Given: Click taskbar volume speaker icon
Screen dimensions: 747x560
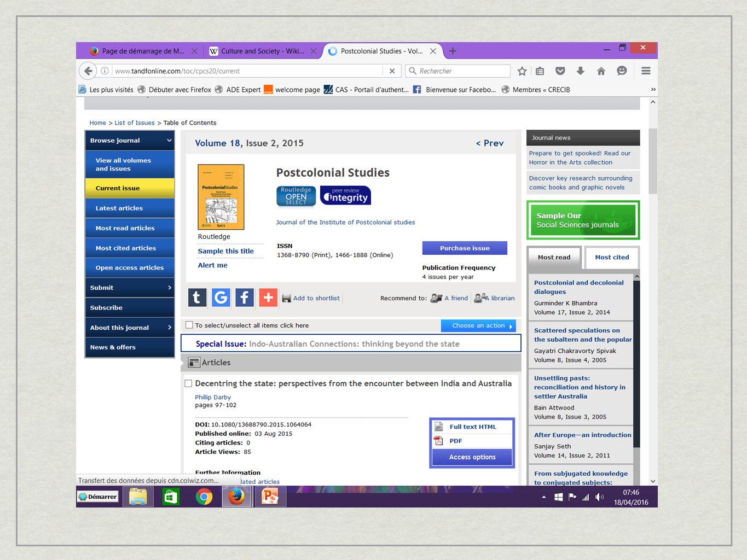Looking at the screenshot, I should click(600, 497).
